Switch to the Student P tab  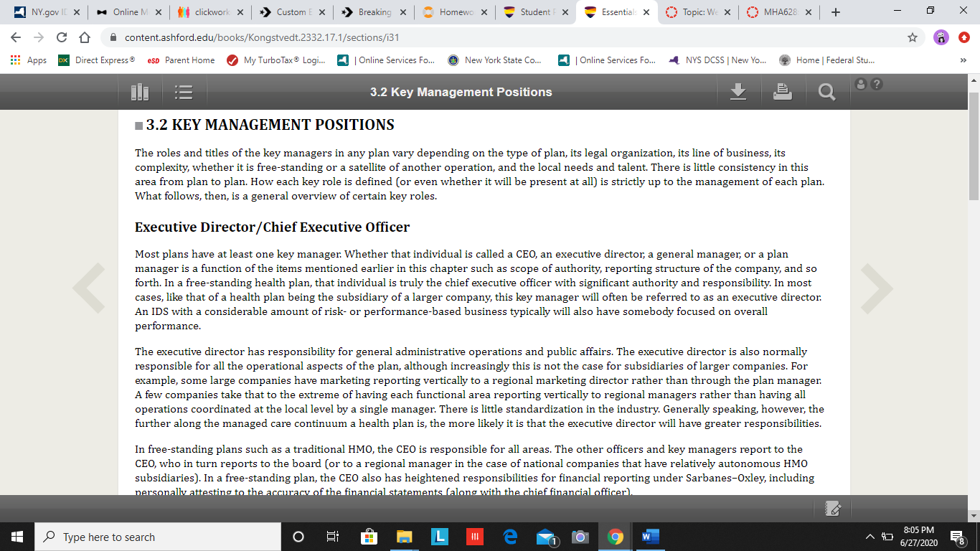pos(536,12)
